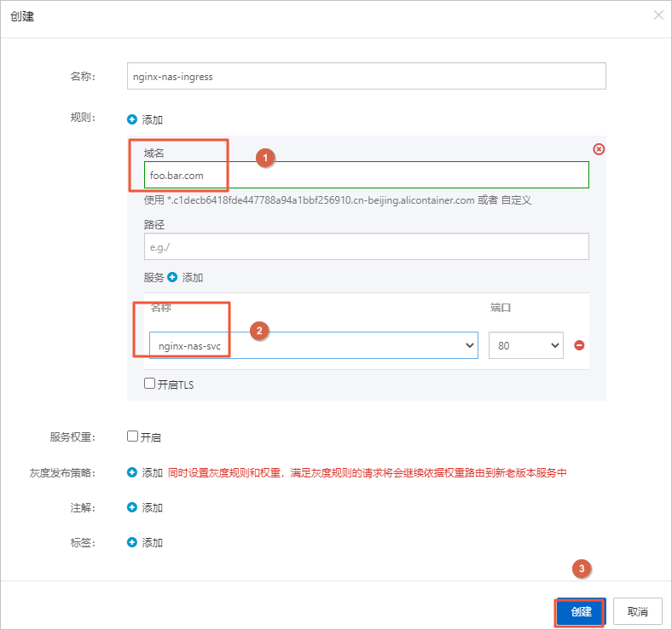Click the plus icon for 标签
The image size is (672, 630).
[x=132, y=542]
